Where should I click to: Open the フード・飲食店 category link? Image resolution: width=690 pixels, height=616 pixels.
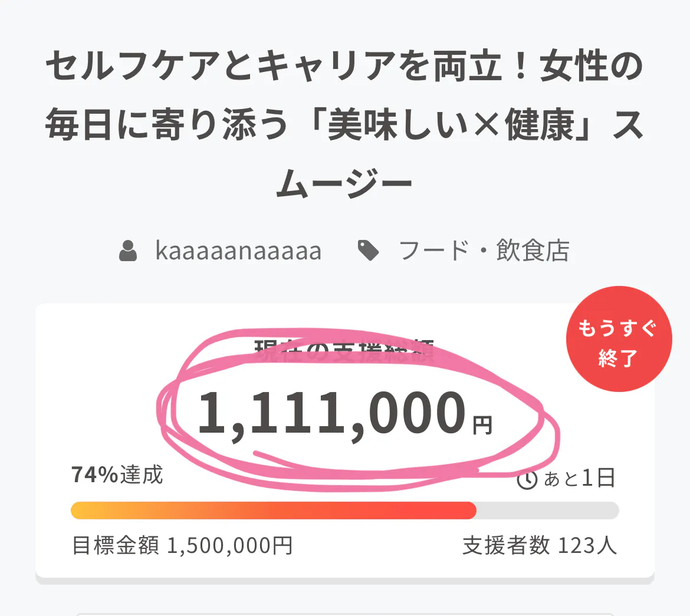484,251
